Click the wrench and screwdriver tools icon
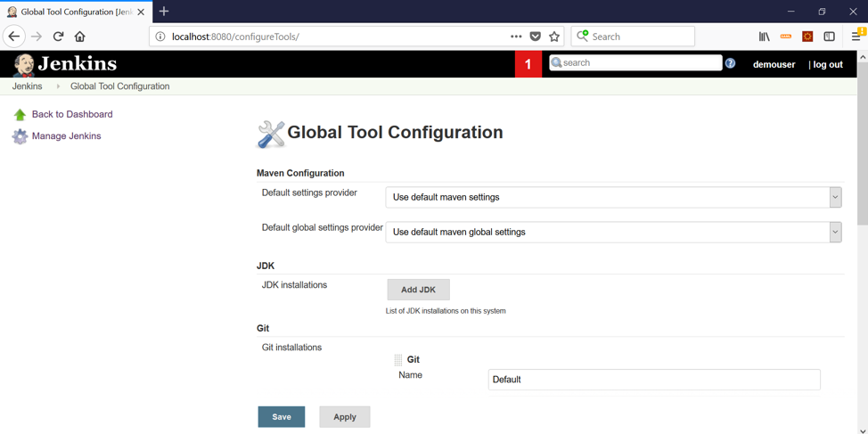The image size is (868, 434). click(x=271, y=135)
